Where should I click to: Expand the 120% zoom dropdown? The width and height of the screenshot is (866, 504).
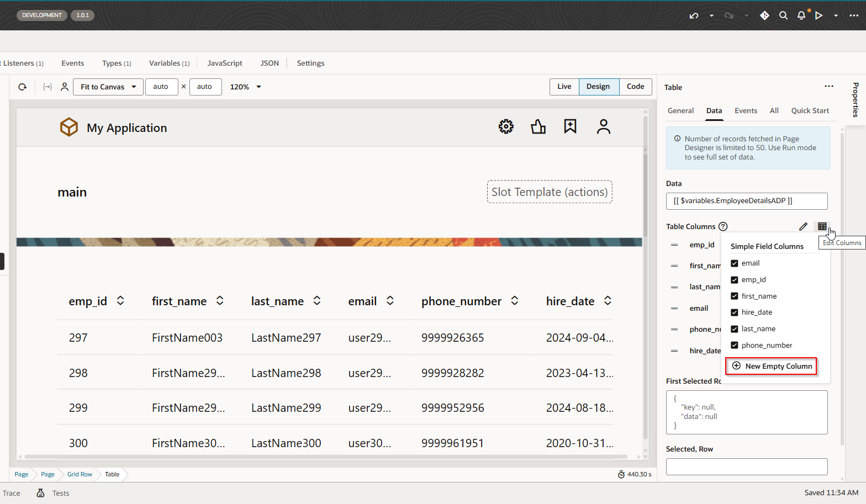[x=246, y=87]
